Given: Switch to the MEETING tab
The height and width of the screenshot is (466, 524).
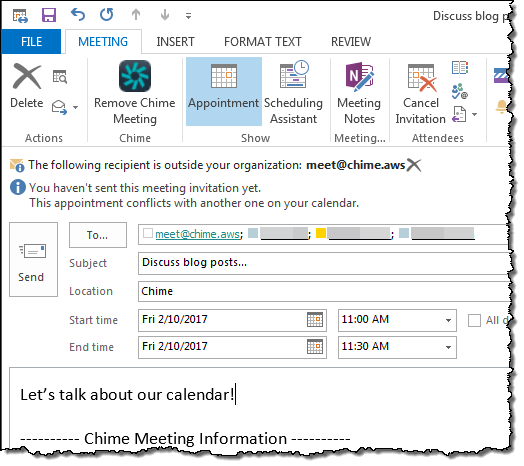Looking at the screenshot, I should pyautogui.click(x=103, y=41).
